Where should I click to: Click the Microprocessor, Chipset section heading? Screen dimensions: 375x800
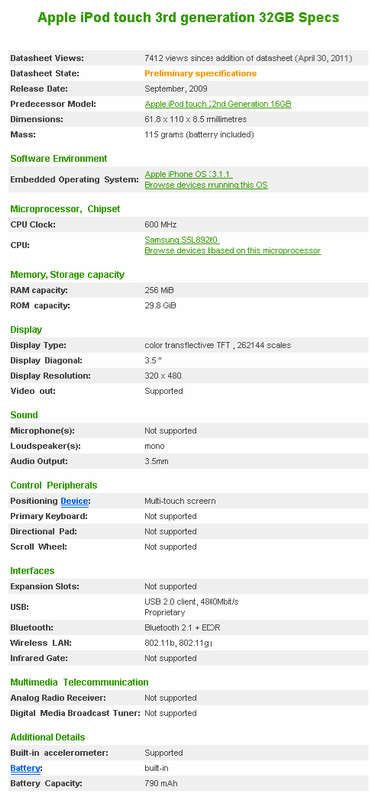(x=65, y=209)
